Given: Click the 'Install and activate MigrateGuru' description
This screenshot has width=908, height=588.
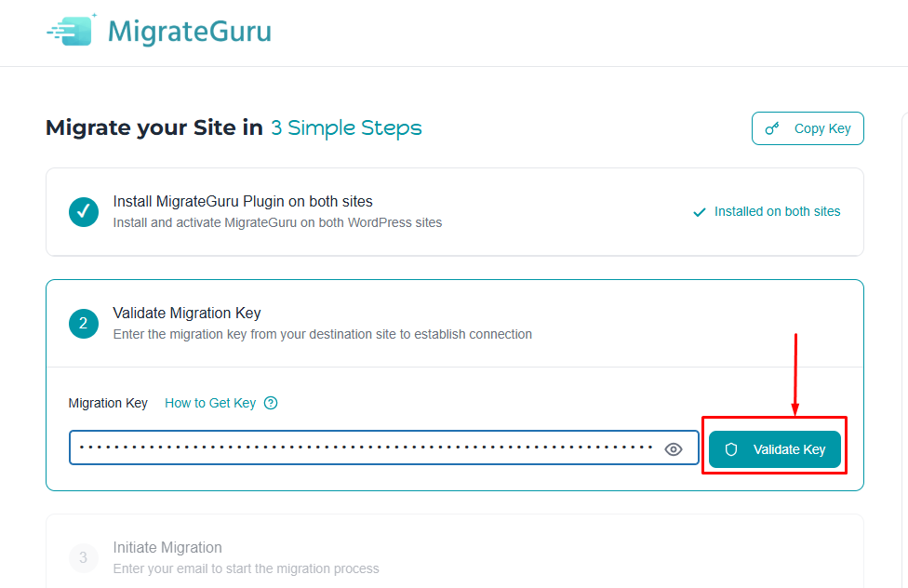Looking at the screenshot, I should pos(277,222).
